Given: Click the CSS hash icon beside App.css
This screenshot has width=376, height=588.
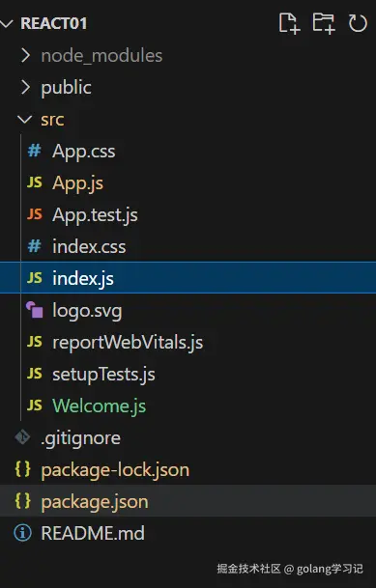Looking at the screenshot, I should pyautogui.click(x=35, y=151).
